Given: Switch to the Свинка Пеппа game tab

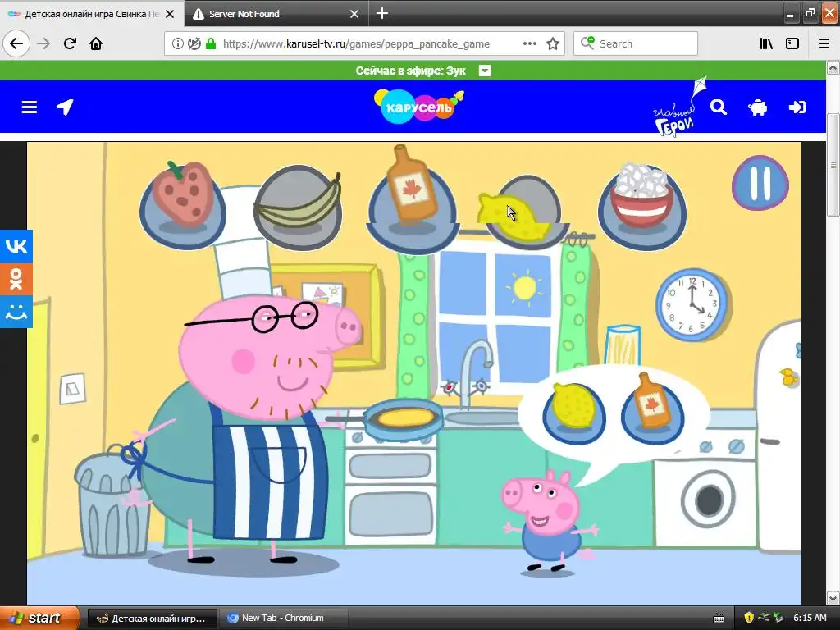Looking at the screenshot, I should [92, 14].
